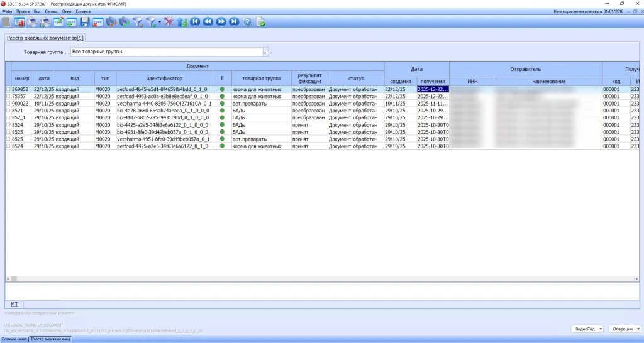Expand the Операции dropdown
Image resolution: width=644 pixels, height=343 pixels.
tap(625, 329)
